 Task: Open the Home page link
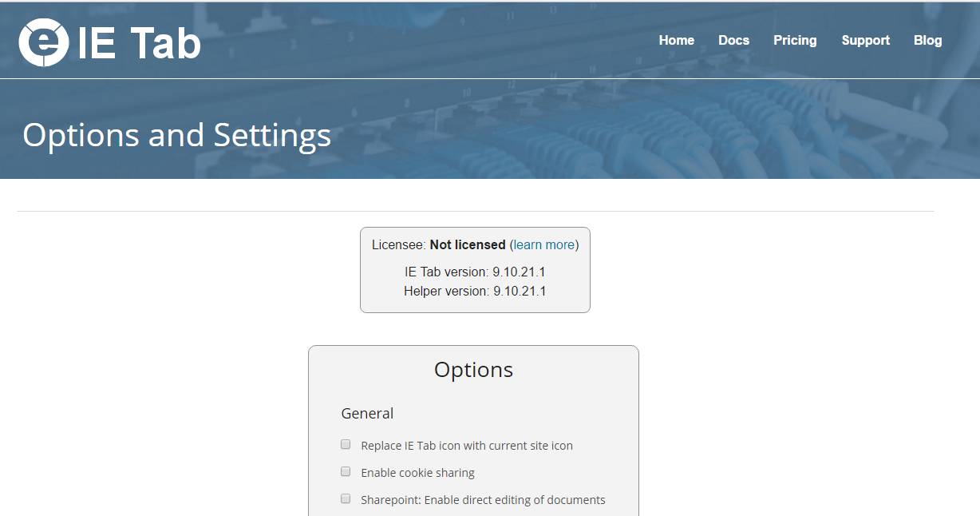point(676,40)
